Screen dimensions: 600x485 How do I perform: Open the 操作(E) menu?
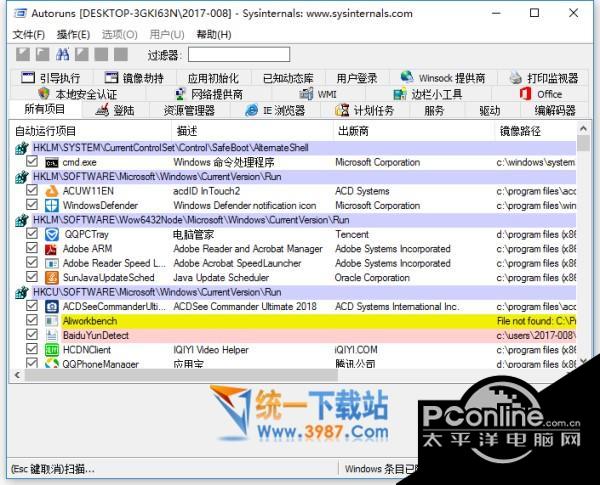pos(73,35)
